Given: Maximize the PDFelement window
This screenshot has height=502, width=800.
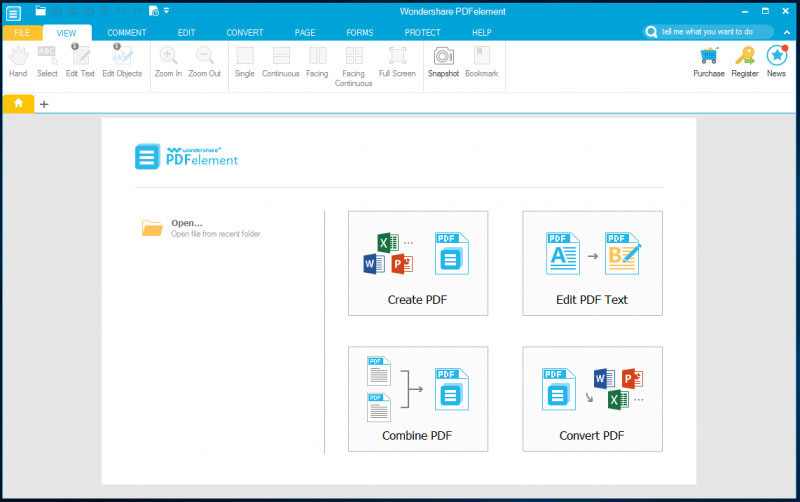Looking at the screenshot, I should (x=765, y=11).
